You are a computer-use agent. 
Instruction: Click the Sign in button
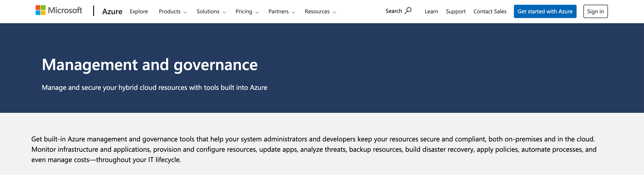coord(595,12)
